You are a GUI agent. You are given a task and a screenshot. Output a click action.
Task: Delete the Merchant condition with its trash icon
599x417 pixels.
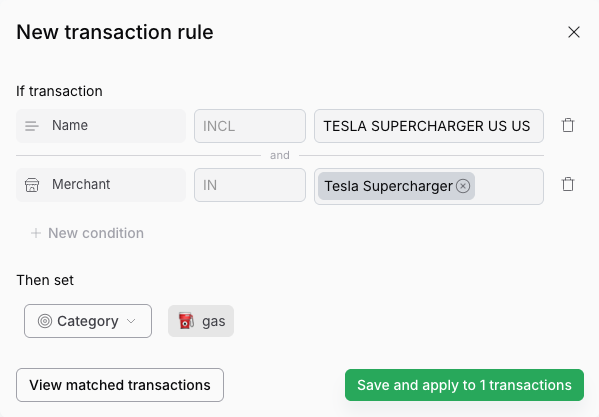tap(568, 184)
